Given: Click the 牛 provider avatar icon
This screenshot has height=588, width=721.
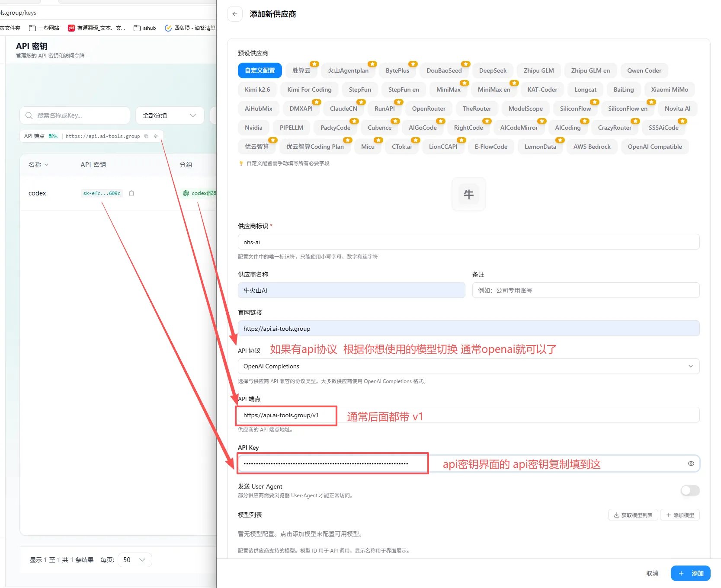Looking at the screenshot, I should [x=469, y=194].
